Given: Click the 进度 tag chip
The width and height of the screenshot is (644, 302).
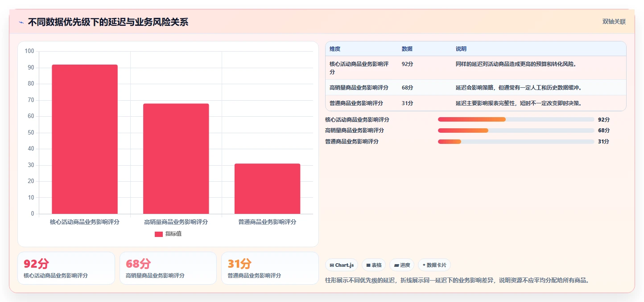Looking at the screenshot, I should pos(402,265).
